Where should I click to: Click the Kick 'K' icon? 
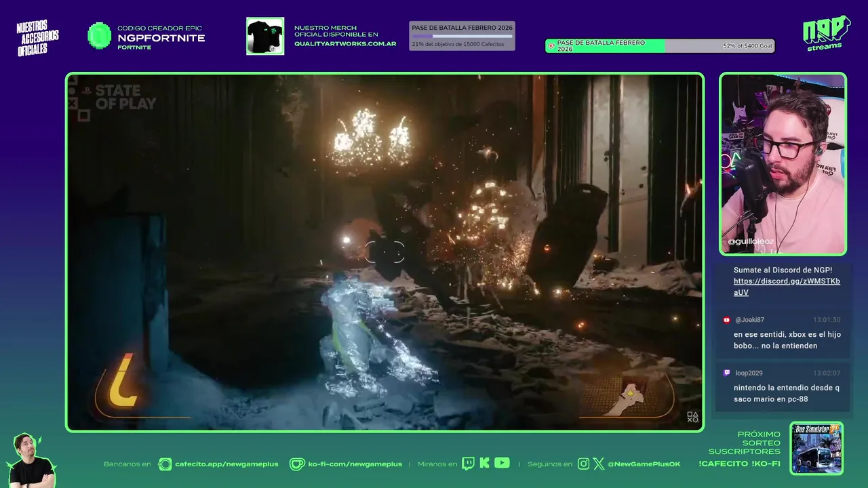[x=484, y=464]
